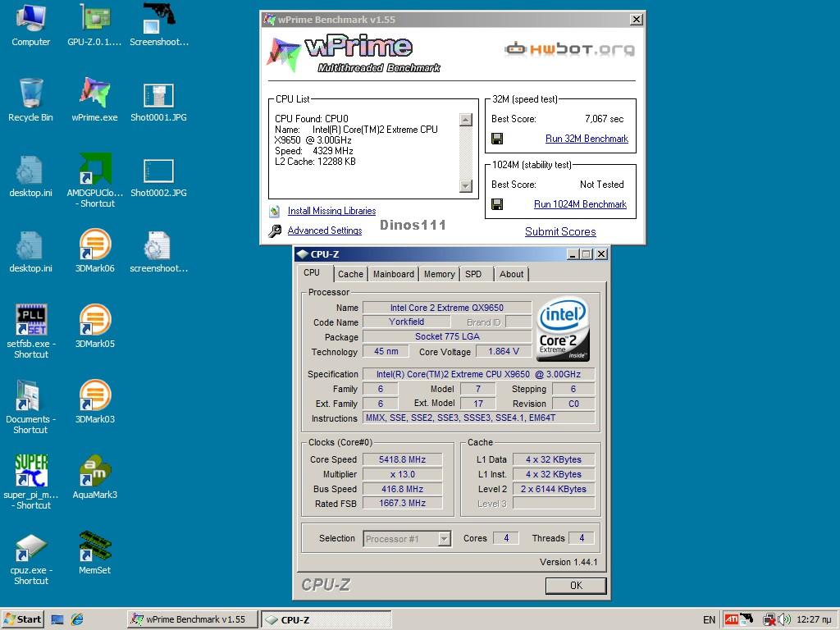Click the 1024M score save floppy icon
Image resolution: width=840 pixels, height=630 pixels.
(497, 204)
